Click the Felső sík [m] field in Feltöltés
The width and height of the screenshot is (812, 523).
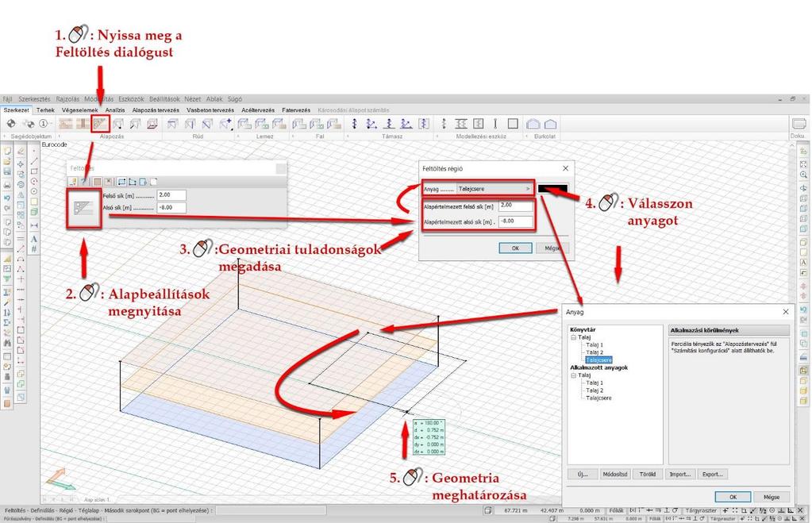coord(171,195)
